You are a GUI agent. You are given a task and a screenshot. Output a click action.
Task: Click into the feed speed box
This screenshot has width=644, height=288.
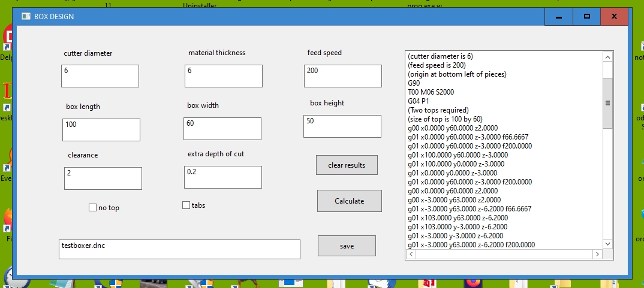pos(342,76)
